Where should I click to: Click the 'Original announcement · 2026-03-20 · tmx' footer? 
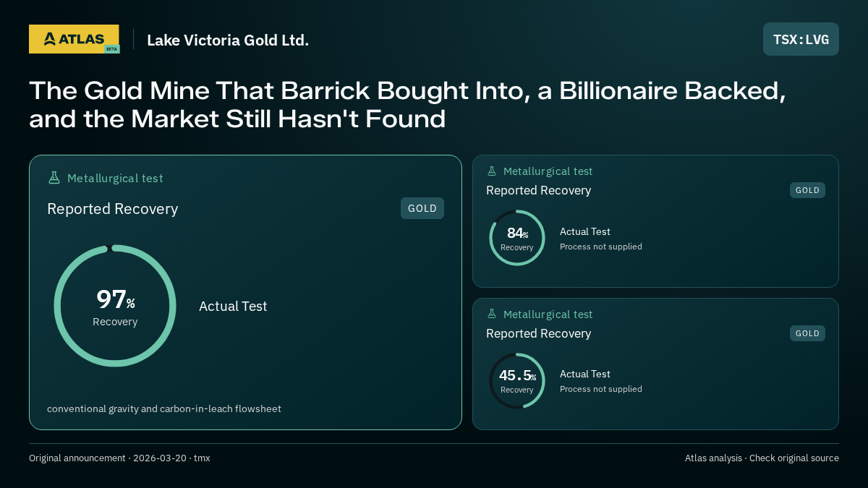[x=119, y=458]
